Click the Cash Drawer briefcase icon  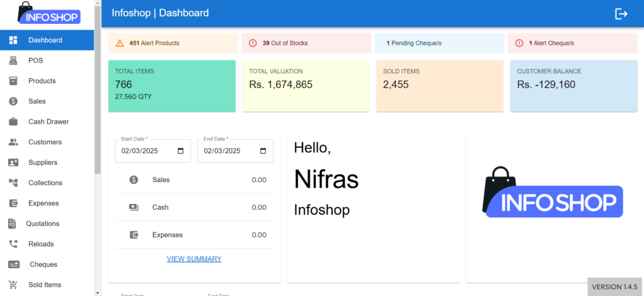pyautogui.click(x=13, y=122)
